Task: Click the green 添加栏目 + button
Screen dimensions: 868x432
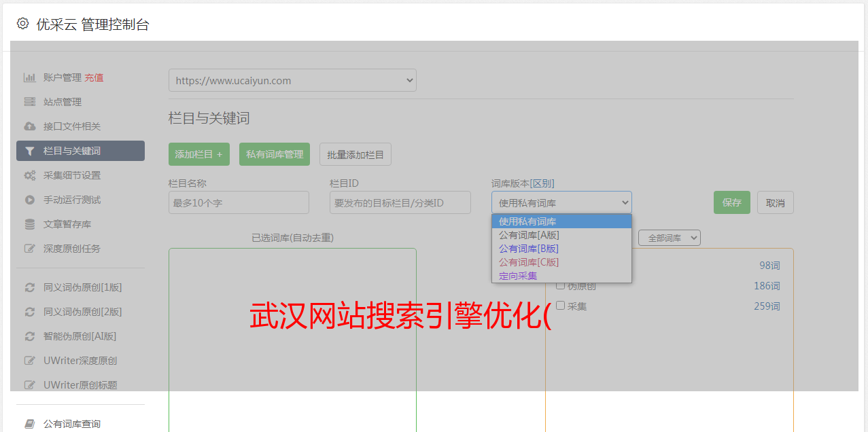Action: 199,154
